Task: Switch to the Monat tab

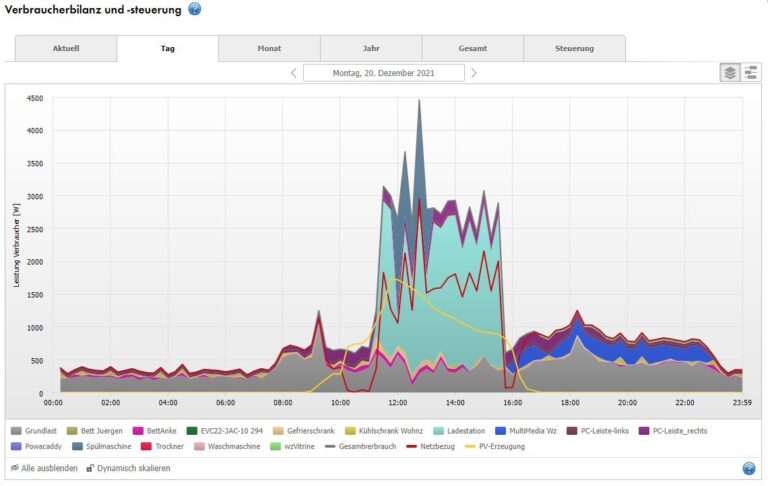Action: pyautogui.click(x=269, y=48)
